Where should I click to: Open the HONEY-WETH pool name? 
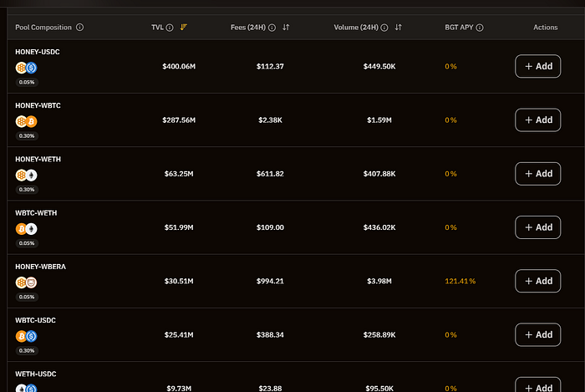[38, 160]
